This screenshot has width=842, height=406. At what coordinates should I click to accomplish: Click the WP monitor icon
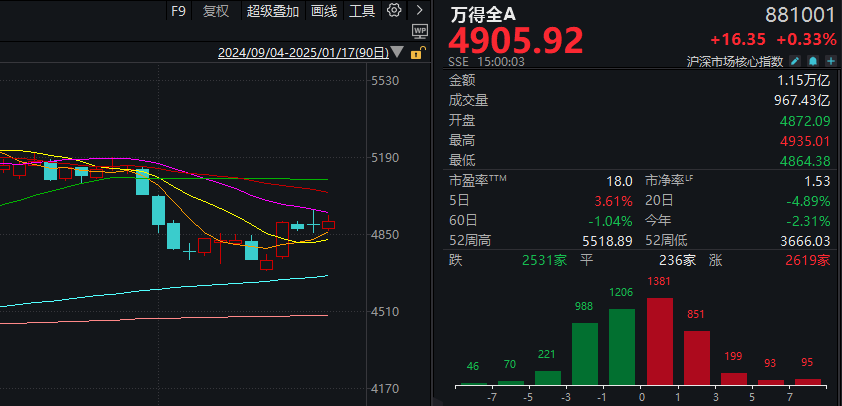(419, 31)
